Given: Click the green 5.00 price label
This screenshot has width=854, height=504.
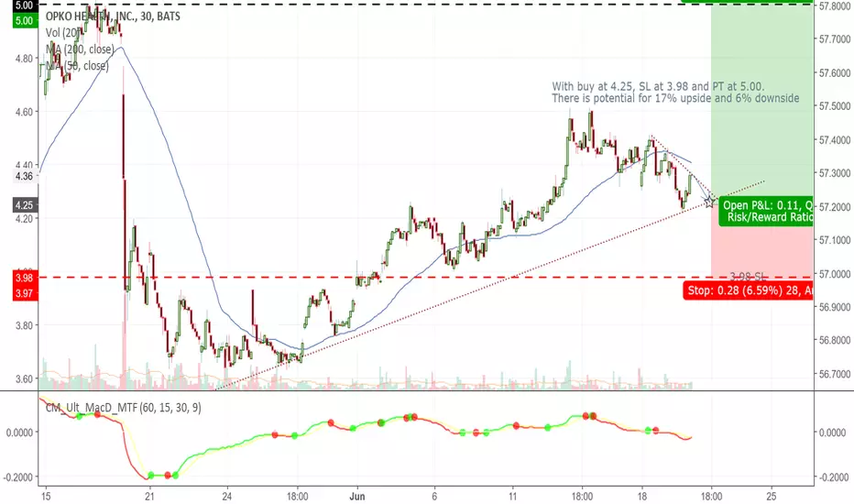Looking at the screenshot, I should point(24,21).
